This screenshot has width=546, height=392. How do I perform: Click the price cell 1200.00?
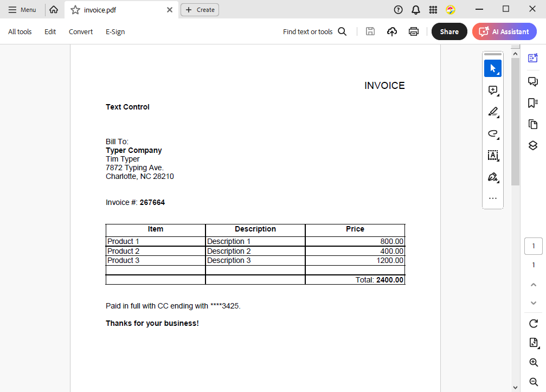355,261
